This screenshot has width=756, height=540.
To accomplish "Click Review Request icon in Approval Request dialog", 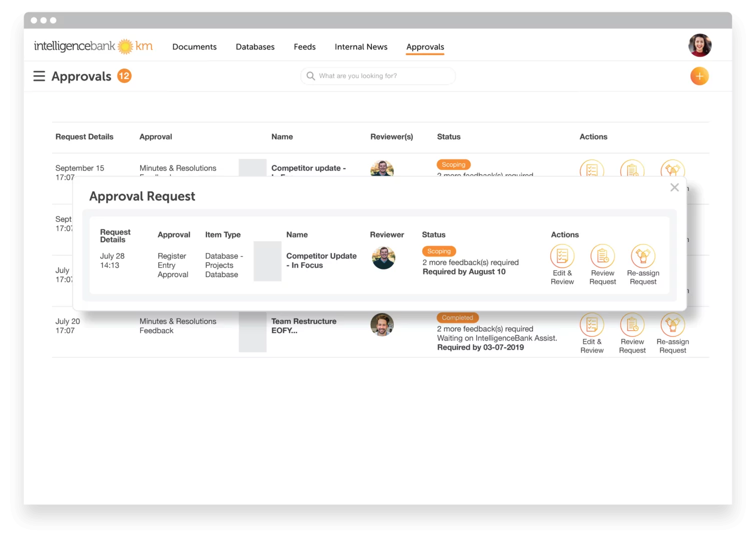I will point(602,256).
